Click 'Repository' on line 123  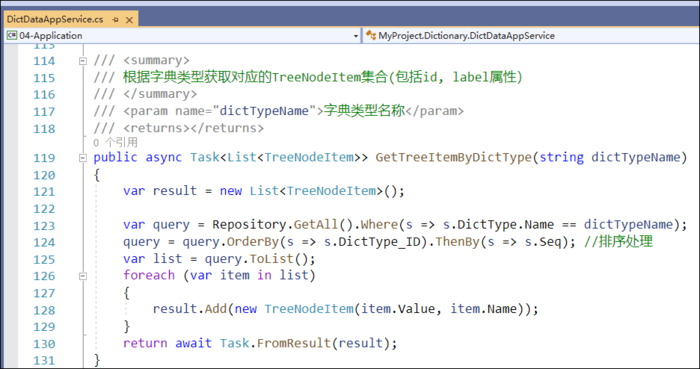249,225
